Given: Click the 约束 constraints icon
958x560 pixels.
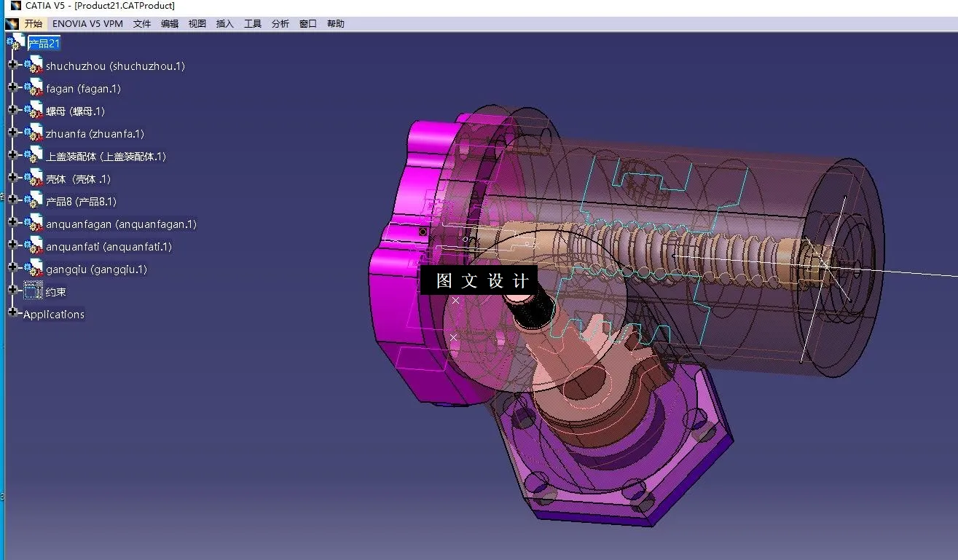Looking at the screenshot, I should point(33,291).
